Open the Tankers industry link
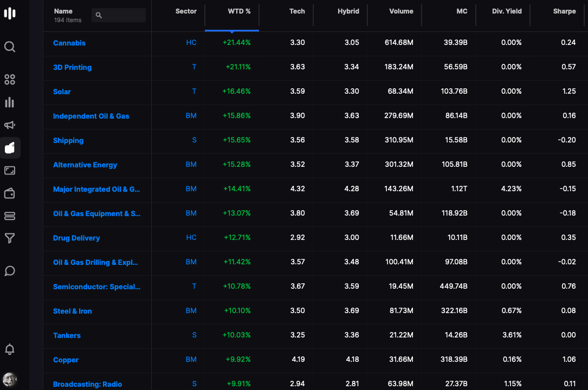The image size is (588, 390). click(67, 335)
